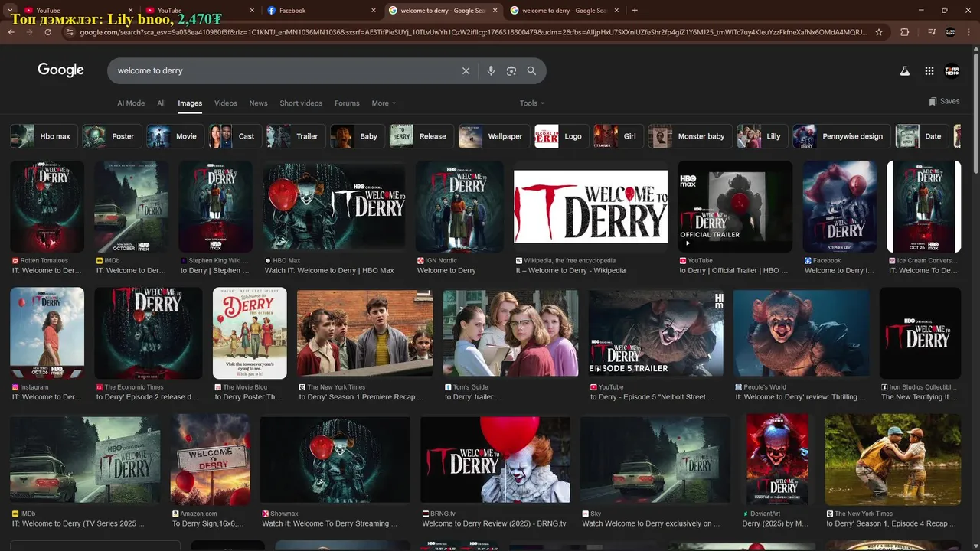Switch to the Facebook browser tab
Image resolution: width=980 pixels, height=551 pixels.
(x=322, y=11)
